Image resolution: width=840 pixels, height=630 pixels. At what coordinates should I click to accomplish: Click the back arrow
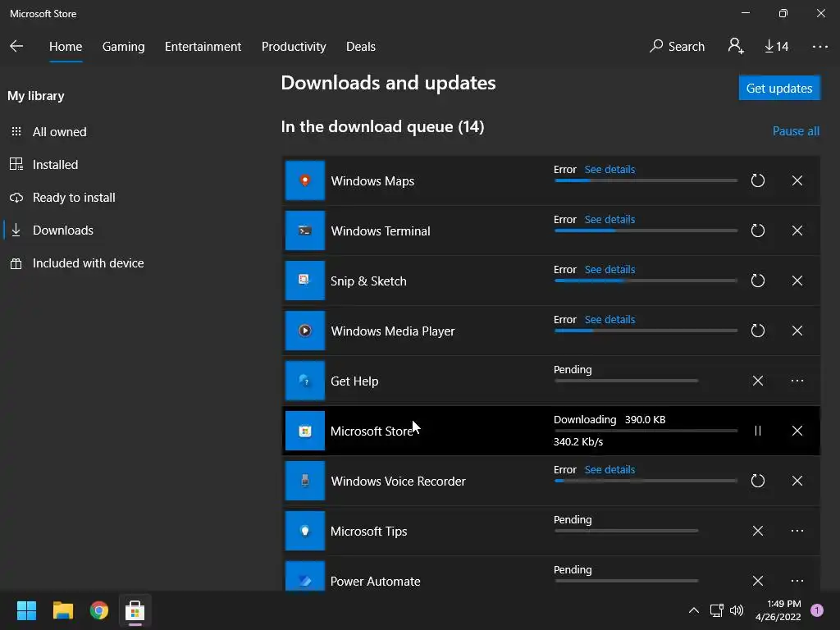click(16, 47)
